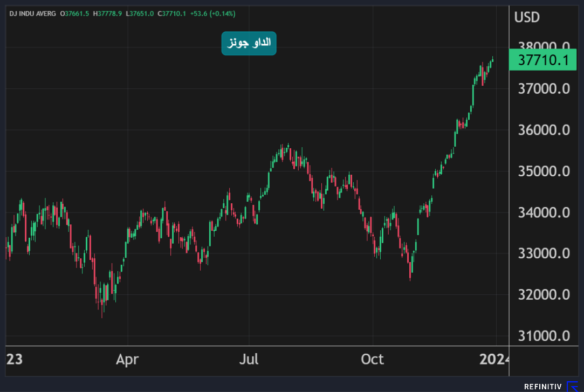Click the 36000.0 price axis label
The image size is (584, 392).
544,130
